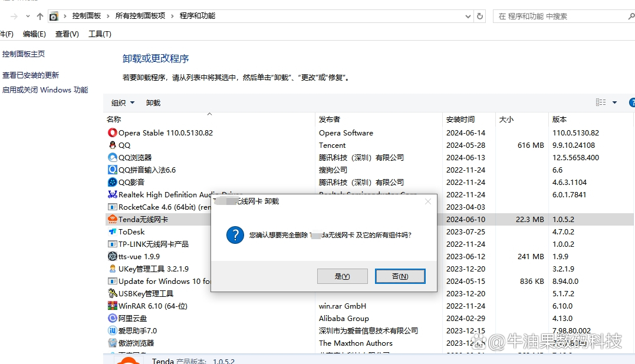Image resolution: width=635 pixels, height=364 pixels.
Task: Click the RocketCake 4.6 icon
Action: (x=112, y=207)
